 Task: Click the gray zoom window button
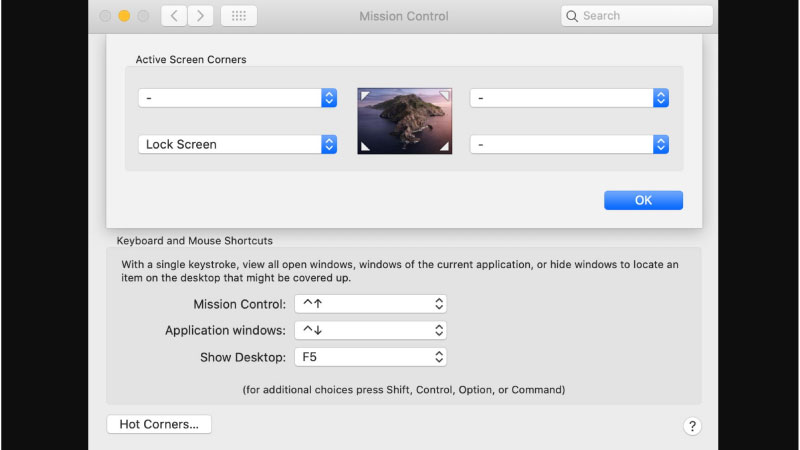(143, 16)
